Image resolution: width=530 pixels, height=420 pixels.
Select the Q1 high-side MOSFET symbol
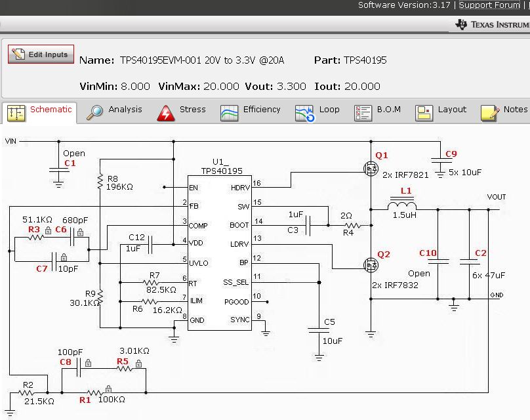point(371,169)
